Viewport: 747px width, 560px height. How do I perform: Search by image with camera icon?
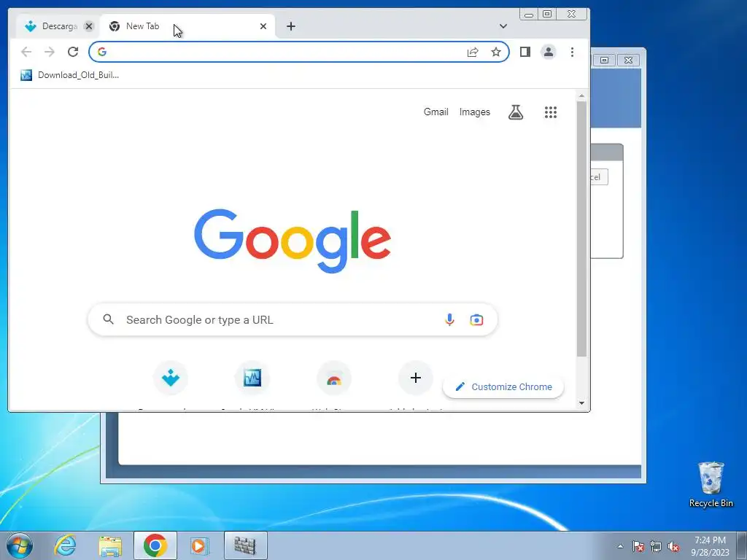coord(476,319)
